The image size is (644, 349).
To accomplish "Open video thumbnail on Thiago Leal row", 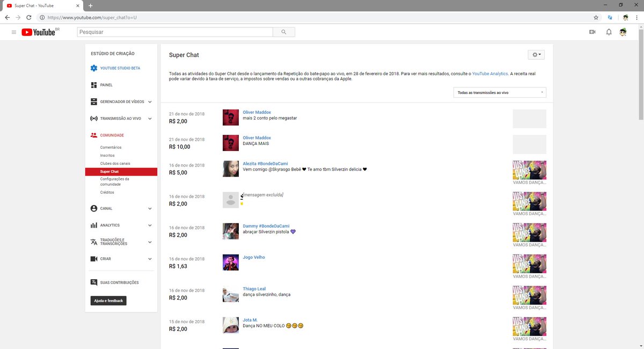I will click(530, 295).
